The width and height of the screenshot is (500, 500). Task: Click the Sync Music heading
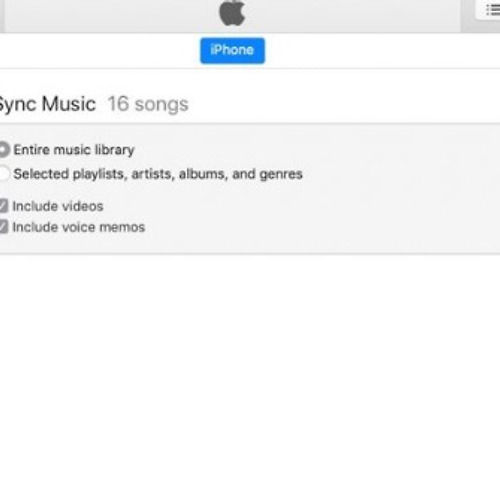(47, 104)
